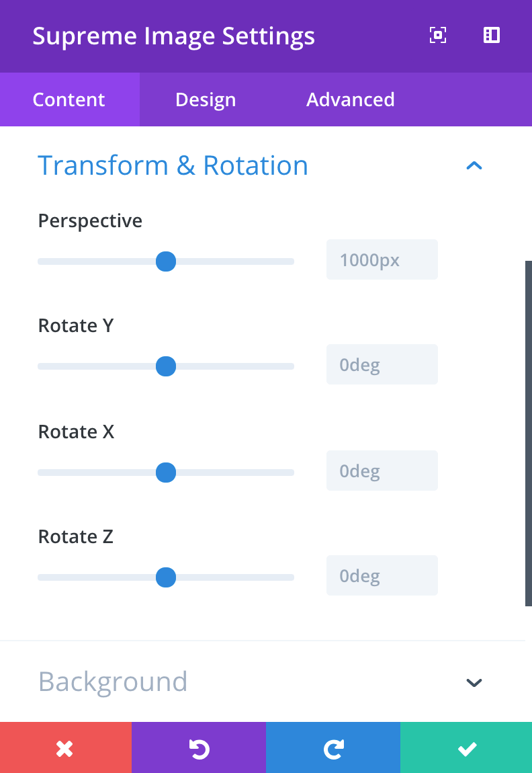Open the Advanced tab

(351, 99)
